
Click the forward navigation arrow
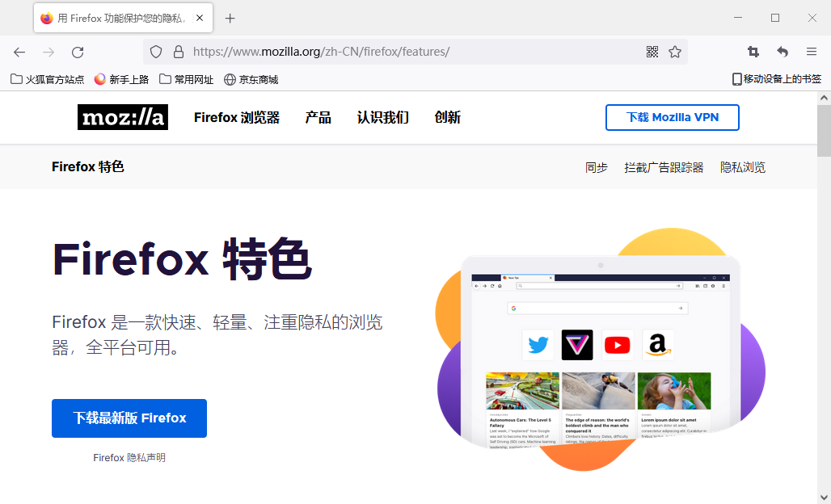click(x=49, y=52)
